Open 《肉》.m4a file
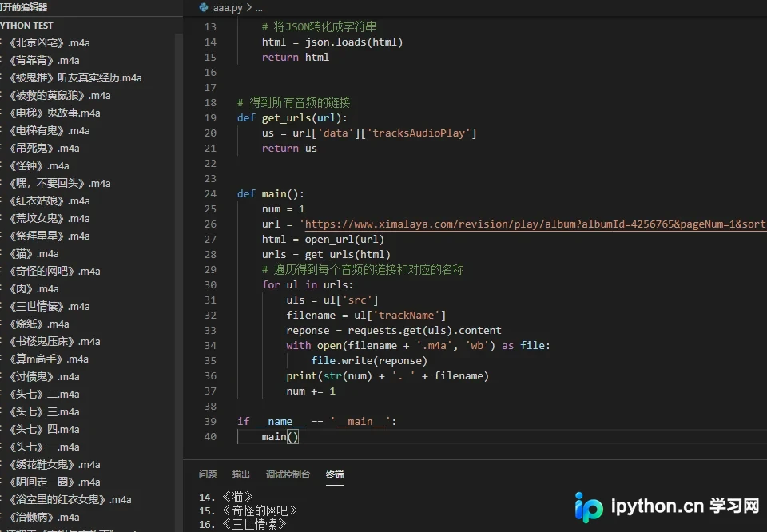This screenshot has width=767, height=532. pos(34,289)
